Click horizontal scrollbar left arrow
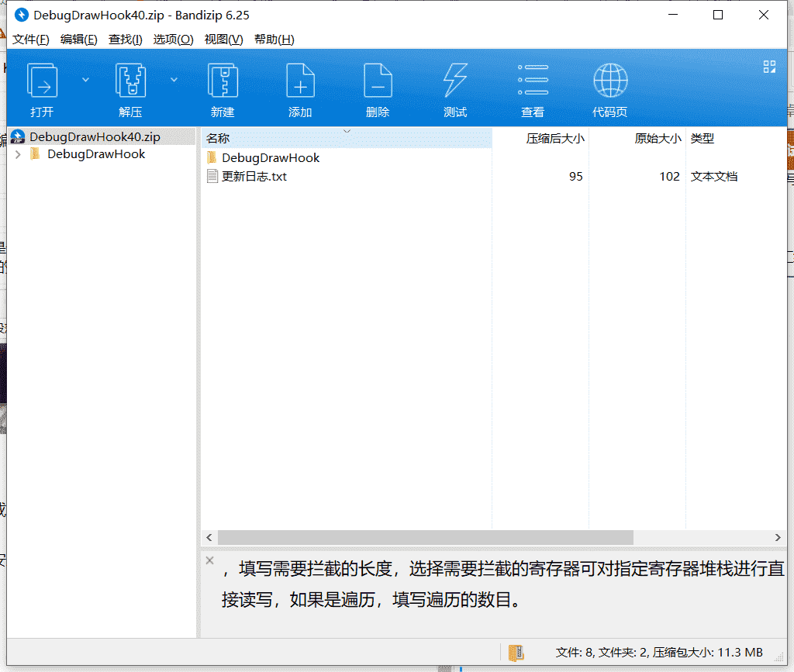 click(209, 537)
